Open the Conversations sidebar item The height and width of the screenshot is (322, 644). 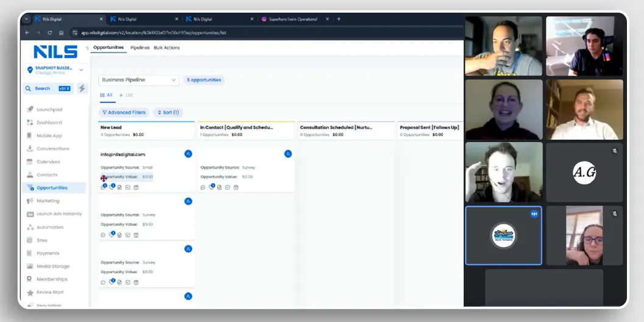point(52,149)
